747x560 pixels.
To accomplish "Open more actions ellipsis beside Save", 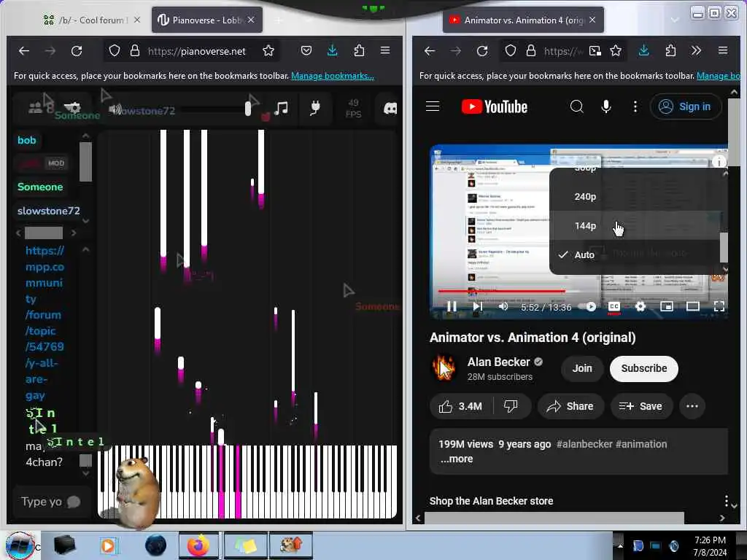I will click(x=692, y=406).
